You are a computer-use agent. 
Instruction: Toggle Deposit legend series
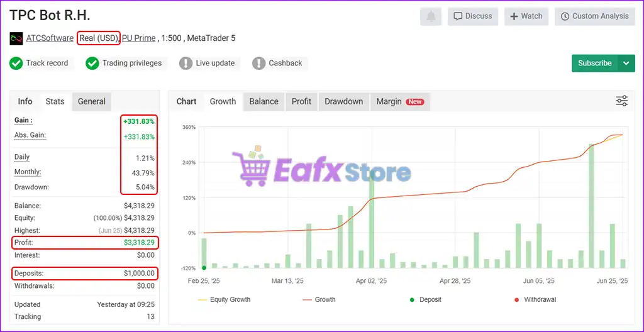point(426,299)
